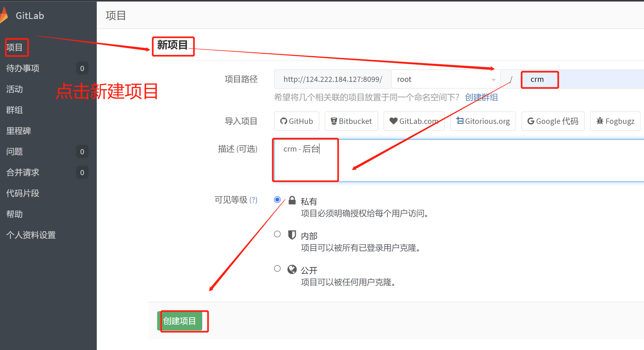Import project from Bitbucket

coord(351,121)
